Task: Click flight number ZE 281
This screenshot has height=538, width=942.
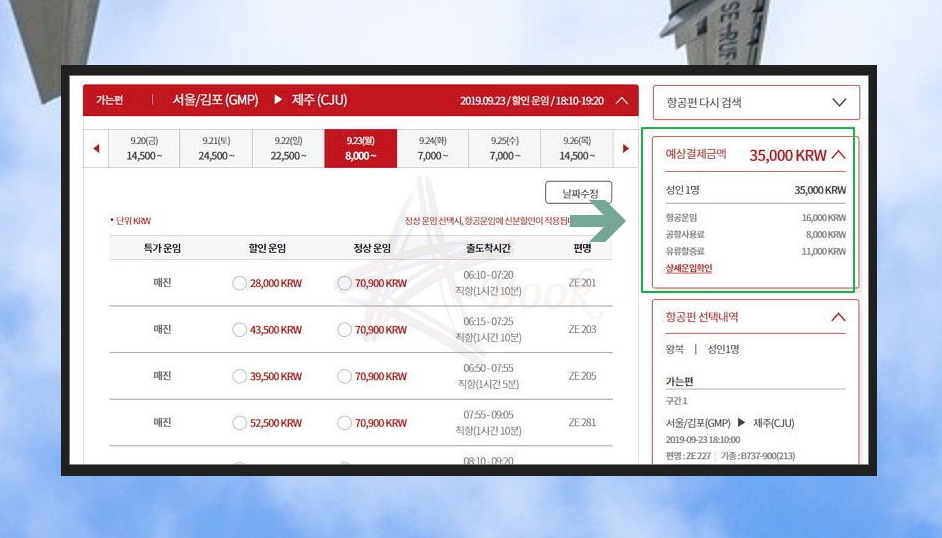Action: (x=582, y=422)
